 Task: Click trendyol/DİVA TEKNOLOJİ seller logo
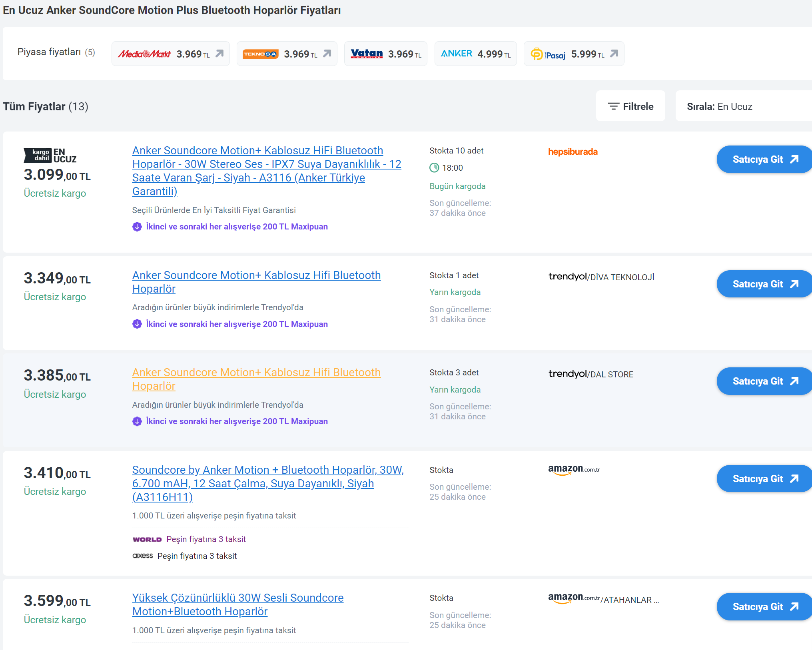[601, 277]
